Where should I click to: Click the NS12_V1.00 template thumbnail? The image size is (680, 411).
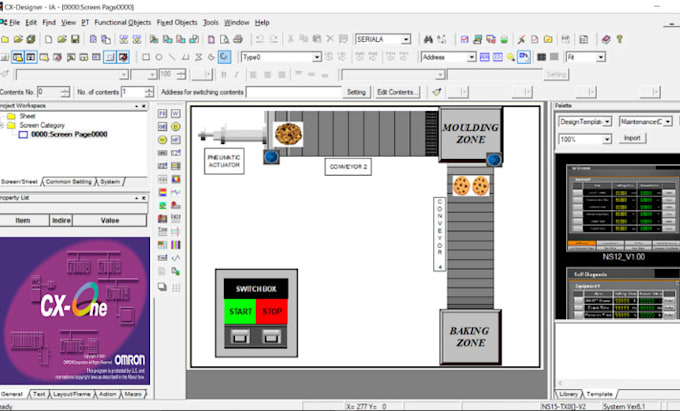[x=623, y=208]
